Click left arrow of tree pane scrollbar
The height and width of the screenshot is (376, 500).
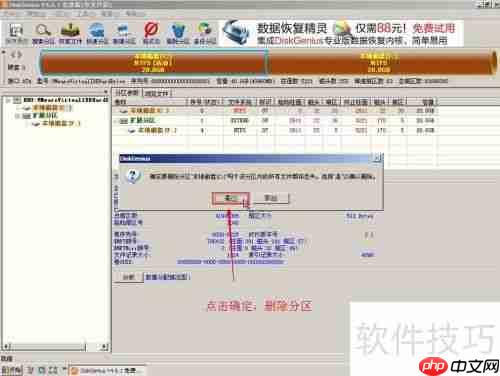7,347
